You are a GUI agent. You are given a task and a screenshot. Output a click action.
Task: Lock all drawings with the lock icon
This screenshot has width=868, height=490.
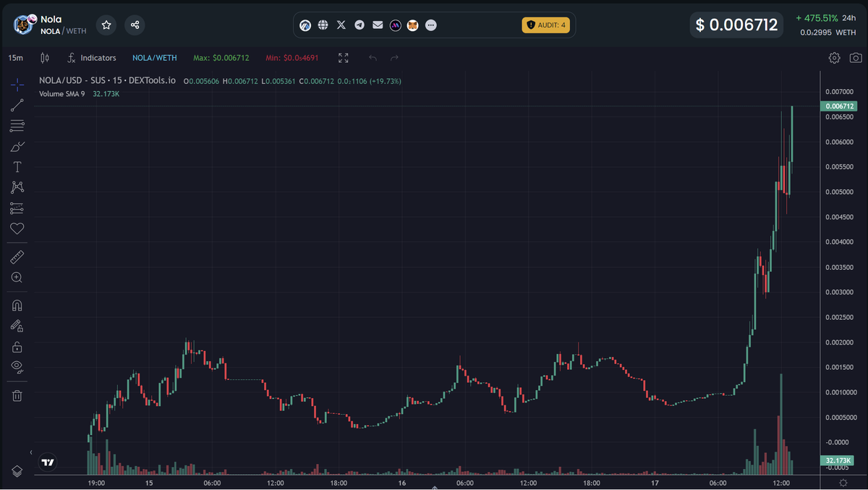[x=17, y=346]
